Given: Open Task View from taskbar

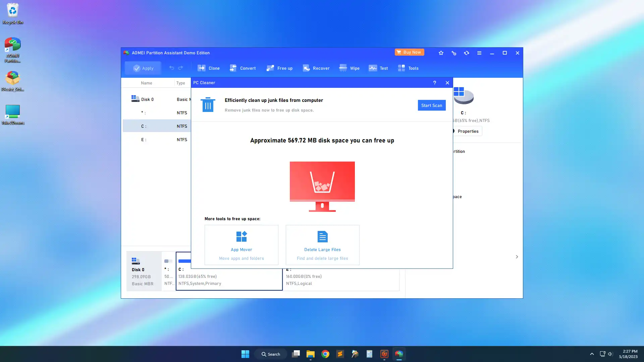Looking at the screenshot, I should pyautogui.click(x=296, y=354).
